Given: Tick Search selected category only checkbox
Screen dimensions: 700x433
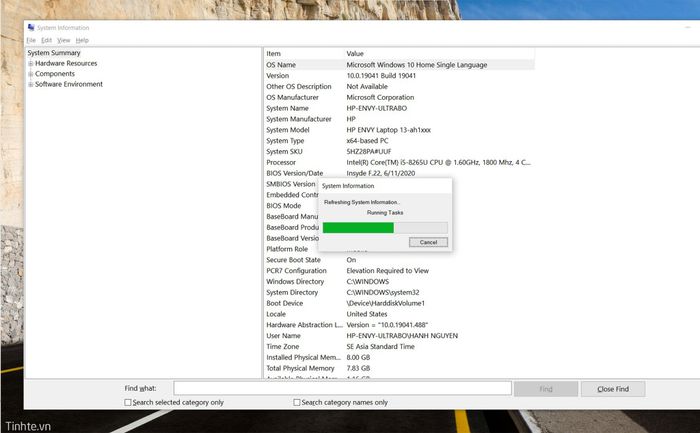Looking at the screenshot, I should tap(128, 402).
